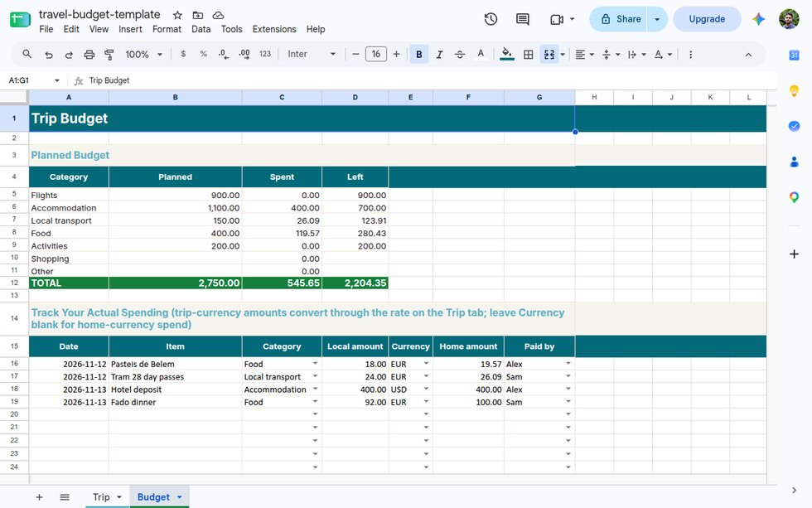Open the search menus magnifier icon
Viewport: 812px width, 508px height.
(27, 54)
